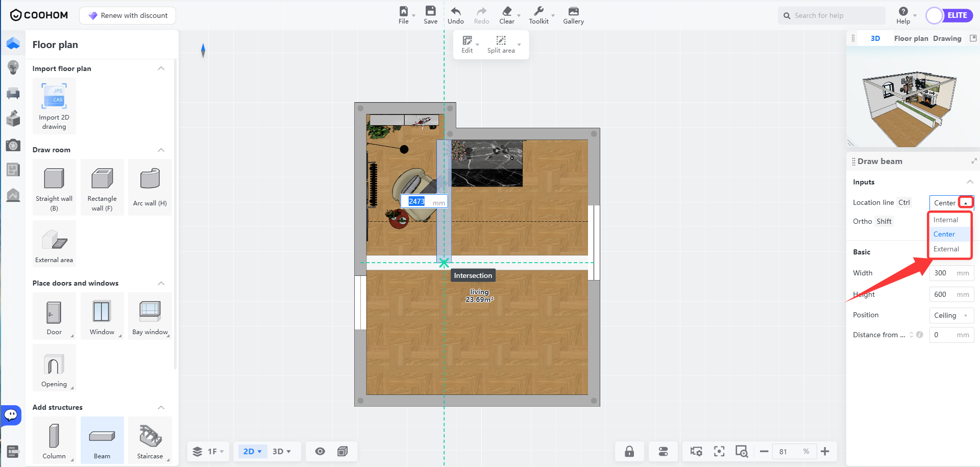Click Renew with discount button

tap(128, 15)
